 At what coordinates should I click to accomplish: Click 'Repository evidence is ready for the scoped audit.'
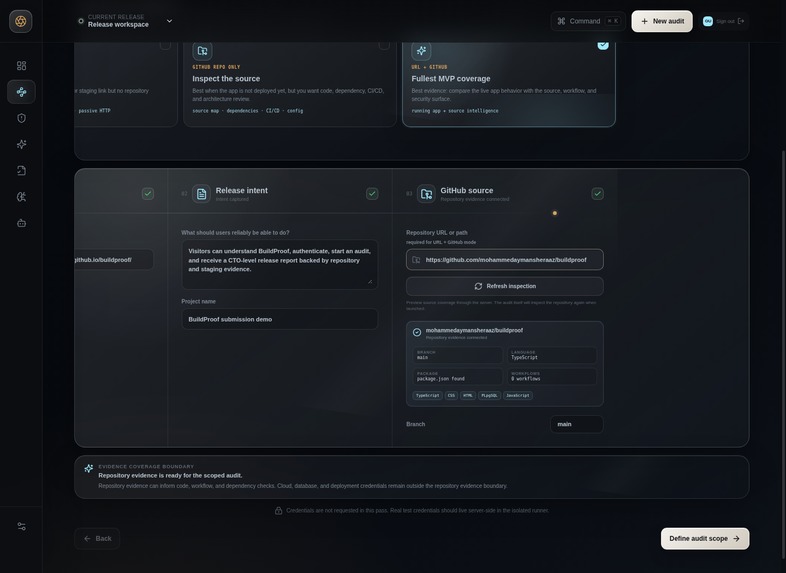170,475
